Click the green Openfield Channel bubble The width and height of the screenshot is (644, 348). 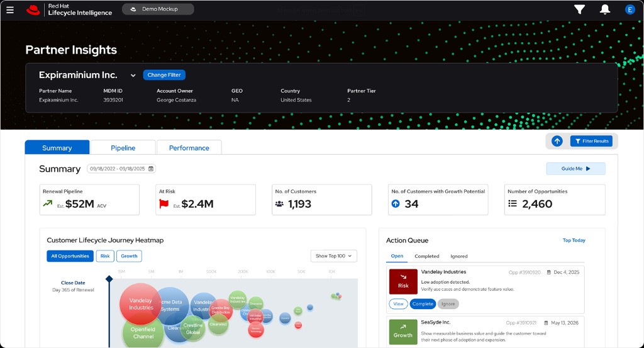click(143, 332)
